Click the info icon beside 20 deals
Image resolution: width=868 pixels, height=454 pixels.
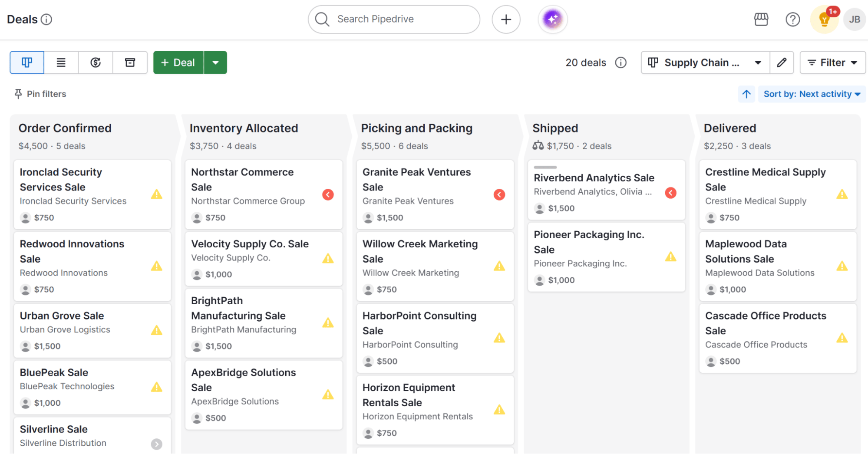click(621, 63)
